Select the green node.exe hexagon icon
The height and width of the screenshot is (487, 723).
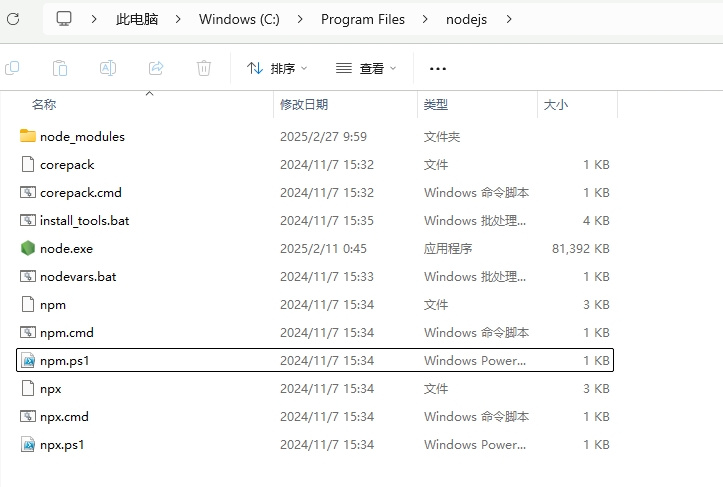click(x=28, y=248)
